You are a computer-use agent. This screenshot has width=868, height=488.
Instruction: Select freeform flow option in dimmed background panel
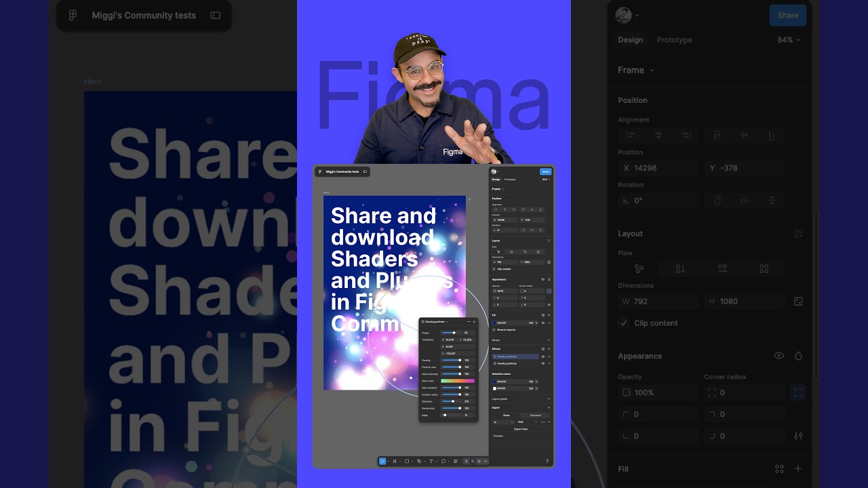click(638, 268)
